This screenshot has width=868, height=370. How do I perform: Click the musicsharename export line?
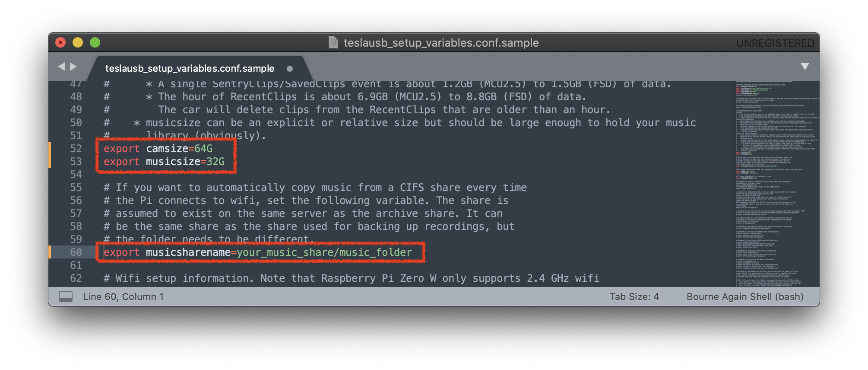pos(258,252)
